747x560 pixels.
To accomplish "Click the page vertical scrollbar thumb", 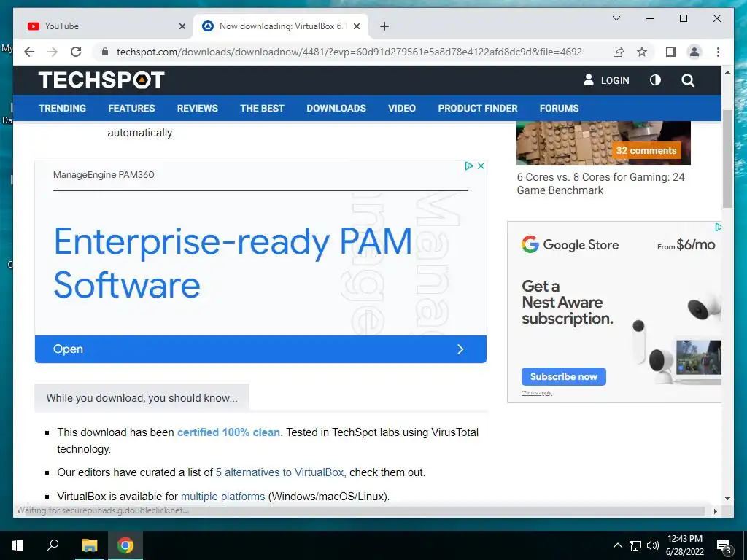I will coord(727,158).
